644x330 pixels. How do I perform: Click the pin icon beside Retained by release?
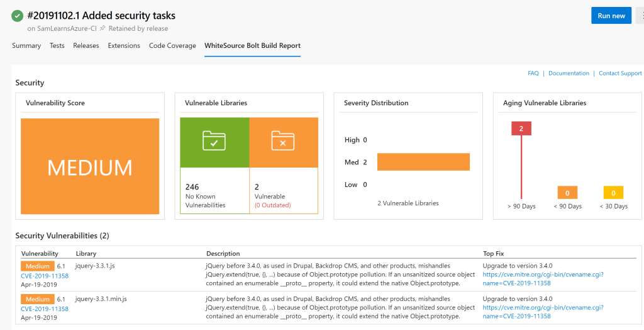pos(103,28)
